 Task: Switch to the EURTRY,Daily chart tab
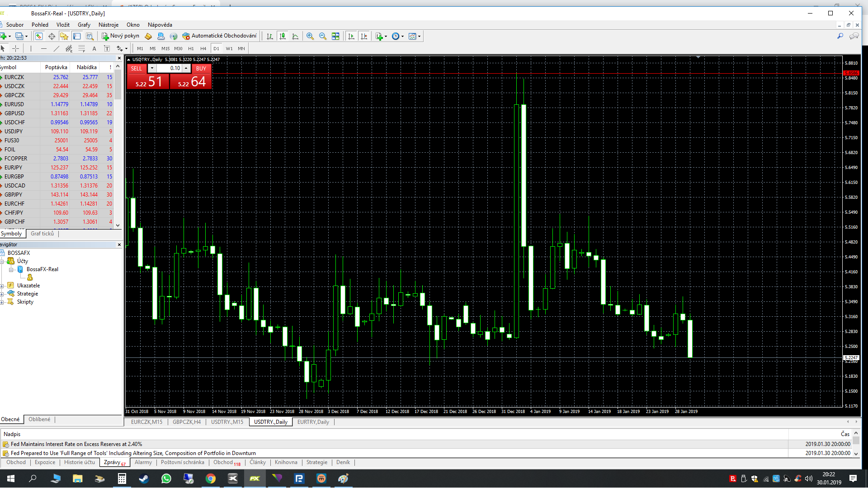(x=313, y=422)
